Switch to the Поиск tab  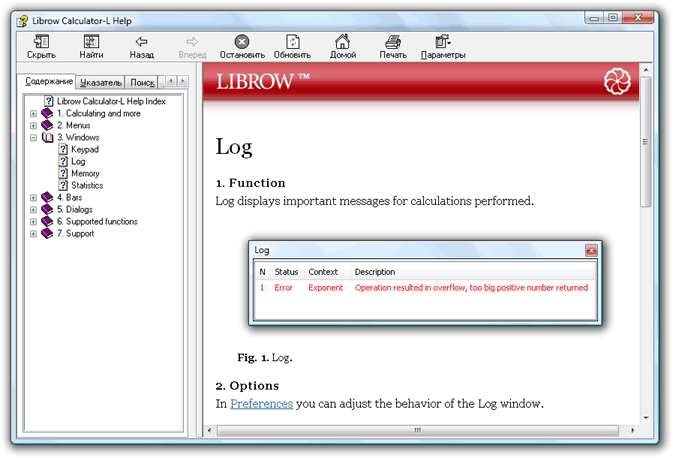pos(142,82)
